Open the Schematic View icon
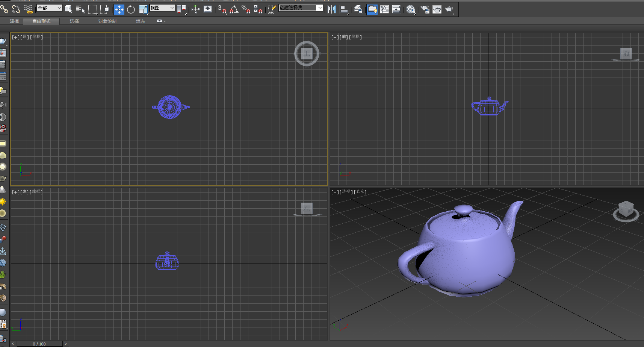The image size is (644, 347). pyautogui.click(x=396, y=9)
